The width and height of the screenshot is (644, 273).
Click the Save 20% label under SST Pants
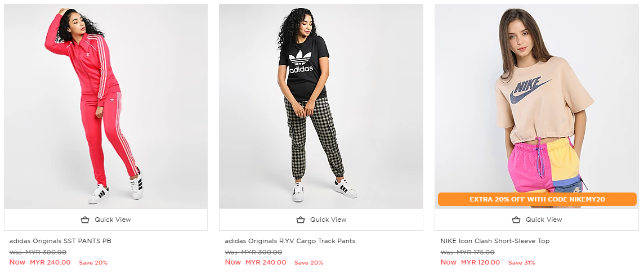tap(93, 263)
